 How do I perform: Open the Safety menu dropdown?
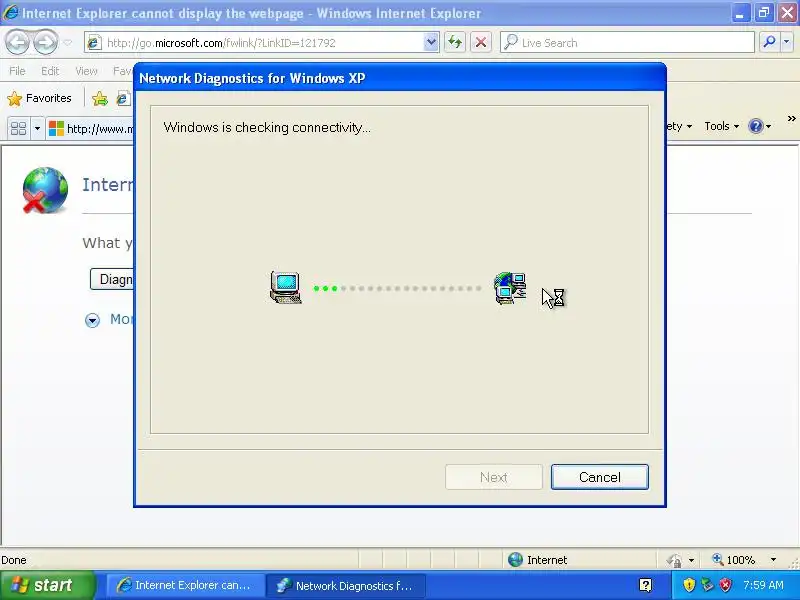click(x=681, y=126)
